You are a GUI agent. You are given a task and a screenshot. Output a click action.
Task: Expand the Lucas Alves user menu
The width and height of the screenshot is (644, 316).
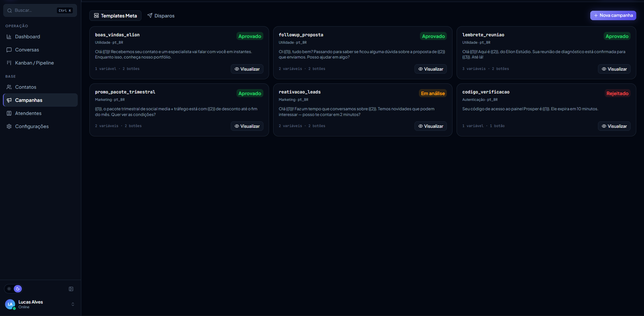coord(73,304)
